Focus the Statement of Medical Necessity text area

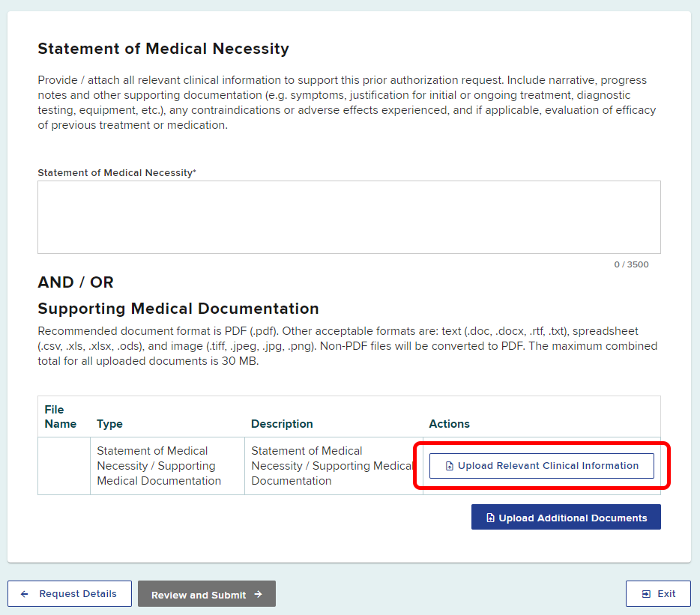click(x=349, y=217)
